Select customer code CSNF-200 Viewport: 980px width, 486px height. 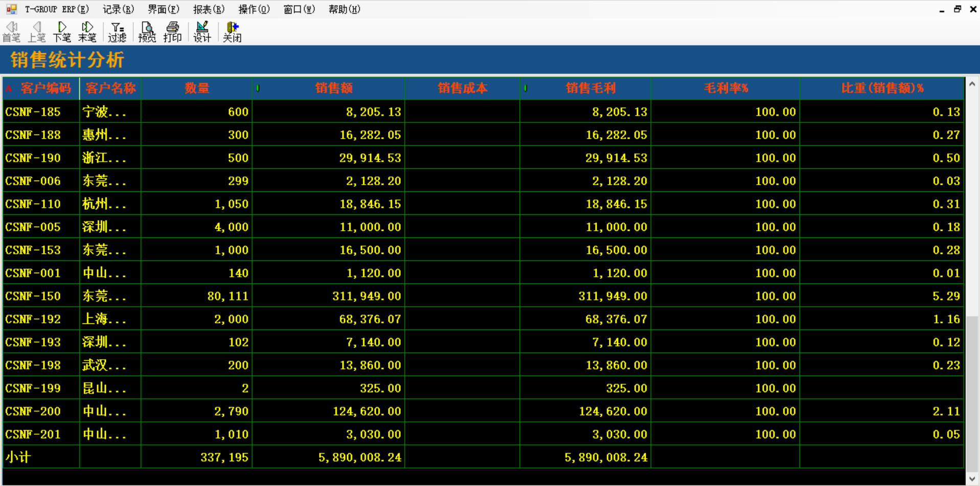pos(33,411)
